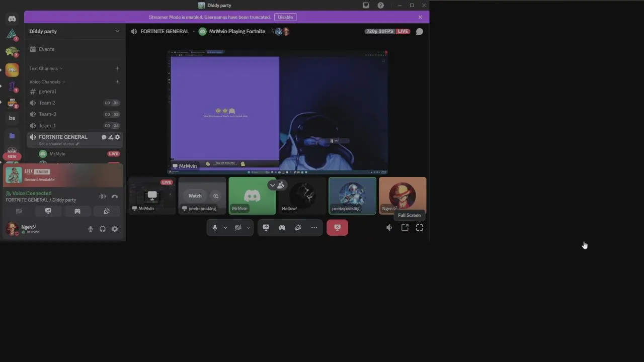Screen dimensions: 644x362
Task: Open user settings gear icon
Action: point(115,229)
